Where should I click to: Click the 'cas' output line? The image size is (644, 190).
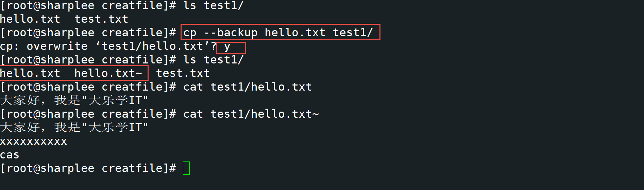coord(10,155)
